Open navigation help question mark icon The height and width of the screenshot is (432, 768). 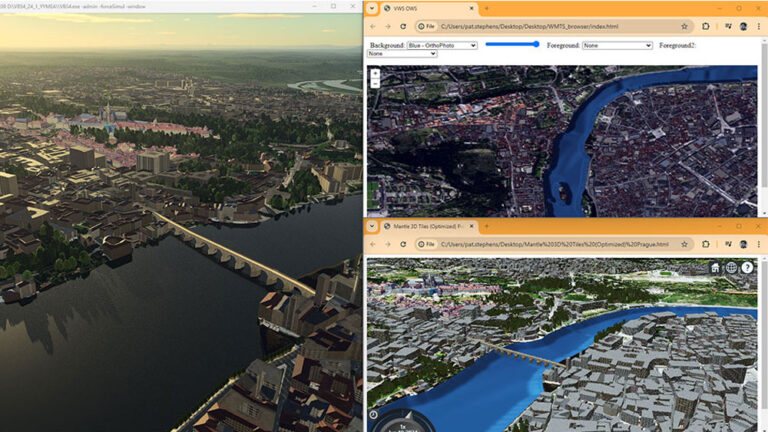point(747,268)
